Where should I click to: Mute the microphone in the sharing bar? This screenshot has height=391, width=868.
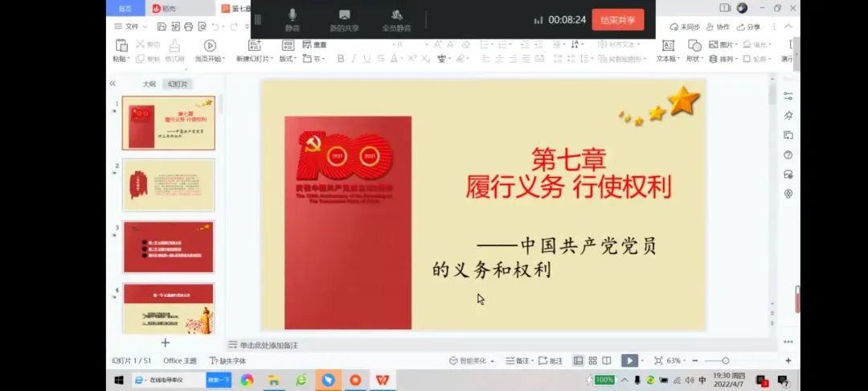click(292, 19)
